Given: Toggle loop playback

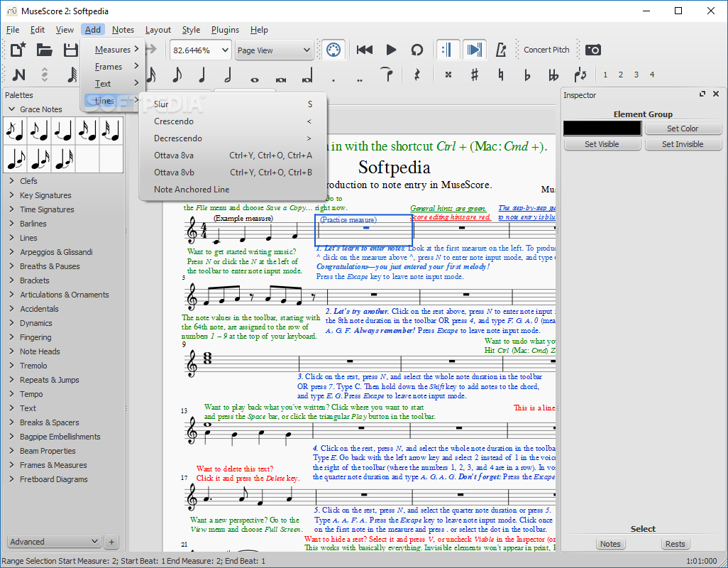Looking at the screenshot, I should (417, 50).
